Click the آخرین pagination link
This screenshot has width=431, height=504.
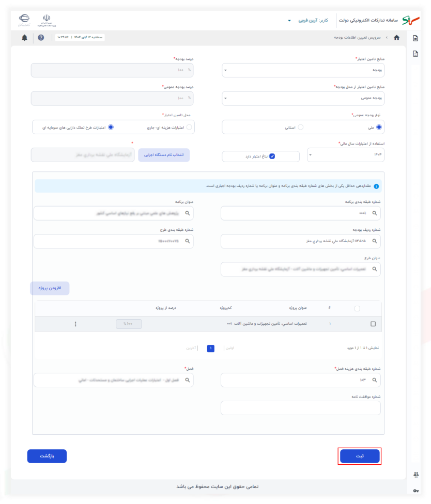191,348
